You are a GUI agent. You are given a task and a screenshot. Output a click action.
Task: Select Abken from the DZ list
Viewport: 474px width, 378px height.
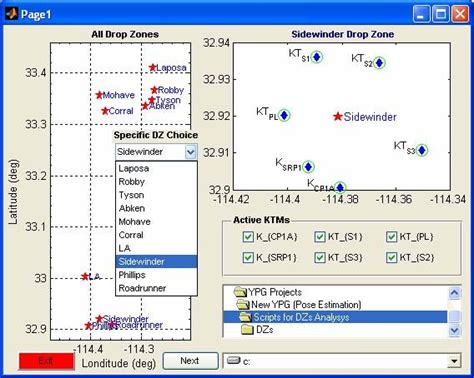pyautogui.click(x=156, y=208)
